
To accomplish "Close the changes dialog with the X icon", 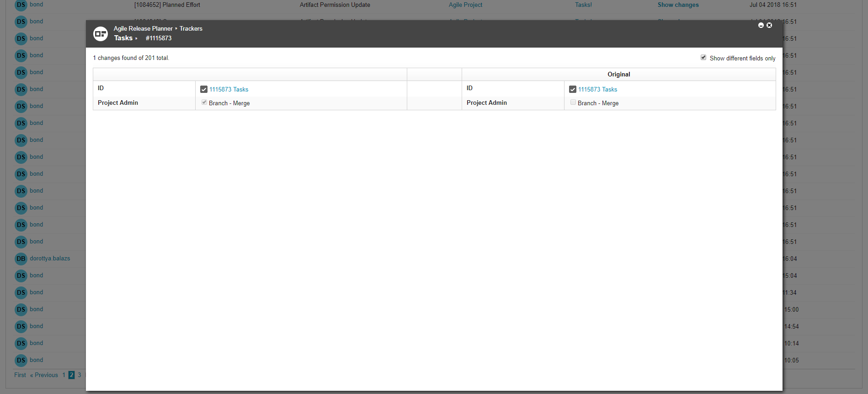I will (769, 25).
